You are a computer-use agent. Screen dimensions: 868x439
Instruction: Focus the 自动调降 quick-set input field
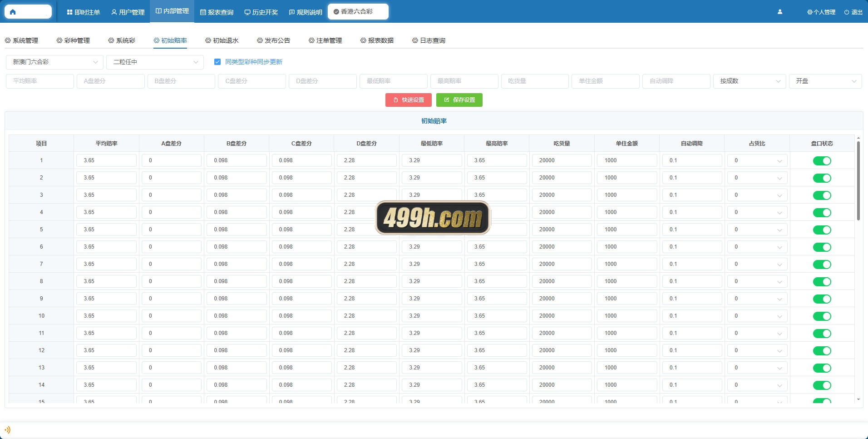(x=676, y=81)
